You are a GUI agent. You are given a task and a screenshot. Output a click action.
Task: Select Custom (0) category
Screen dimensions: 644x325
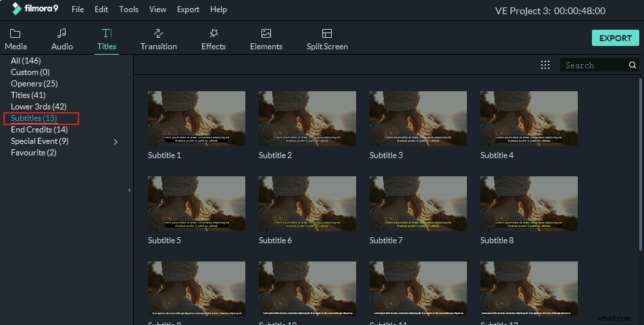30,72
